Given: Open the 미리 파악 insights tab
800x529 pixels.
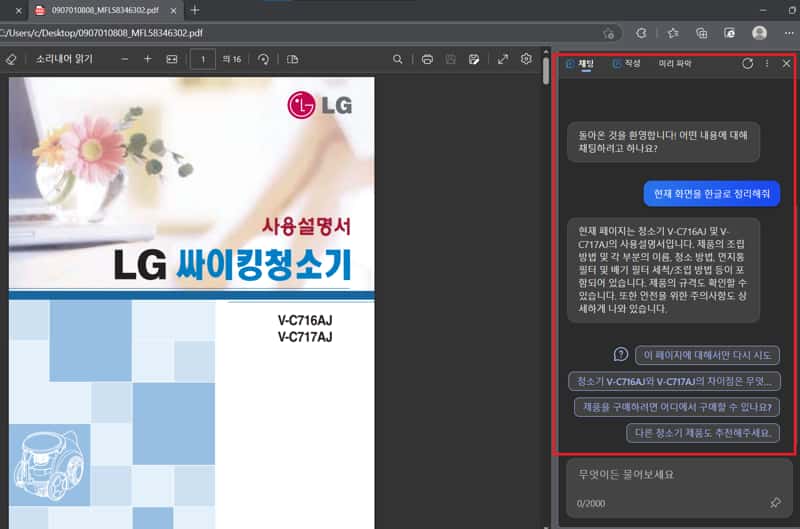Looking at the screenshot, I should pos(675,64).
